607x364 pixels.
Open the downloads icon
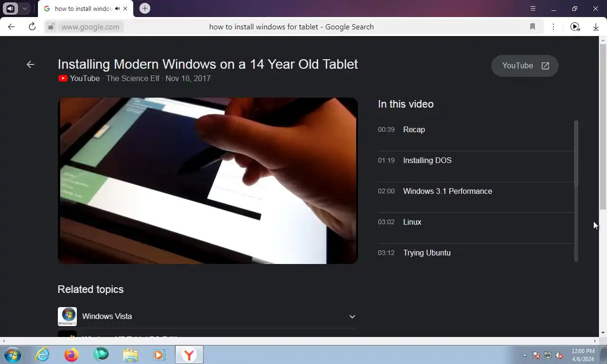596,27
